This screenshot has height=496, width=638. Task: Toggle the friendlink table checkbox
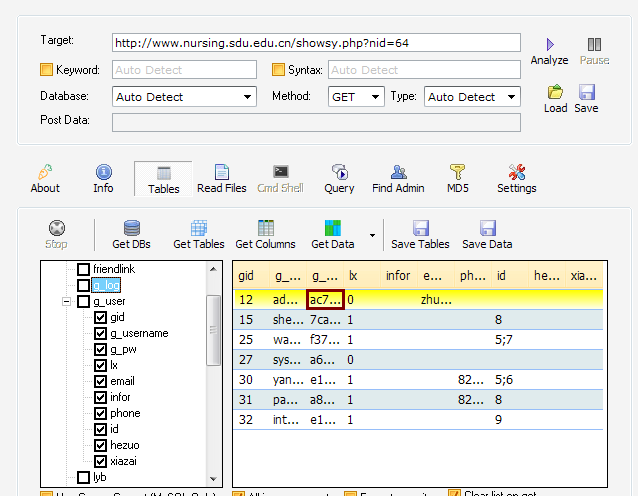pyautogui.click(x=83, y=269)
